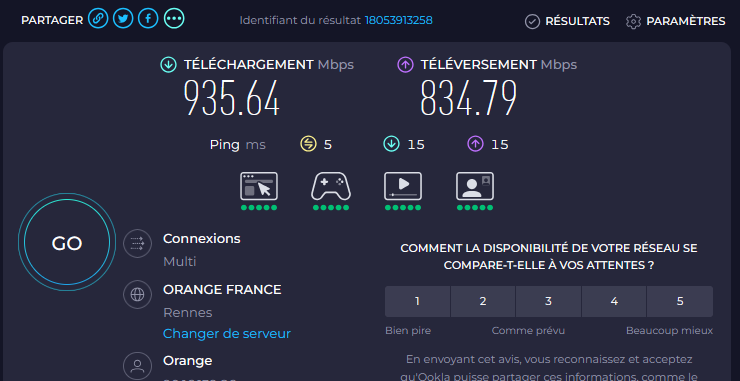Rate network availability as 4
The height and width of the screenshot is (381, 740).
614,301
